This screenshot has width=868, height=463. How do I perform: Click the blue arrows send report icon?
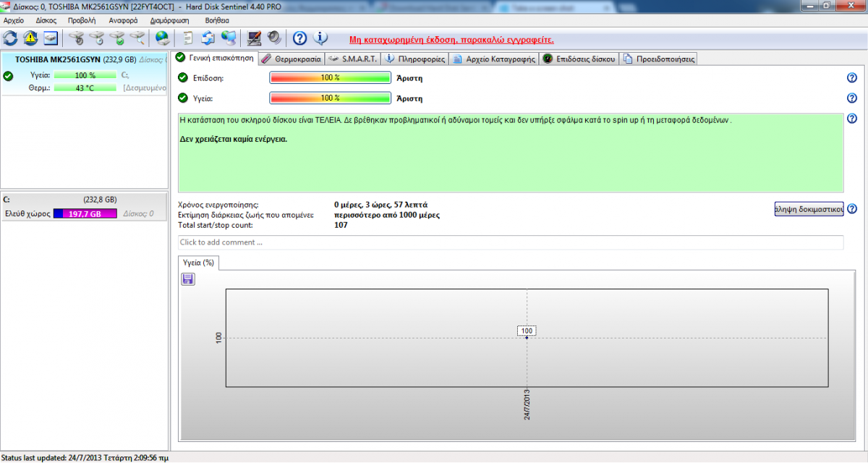coord(208,38)
